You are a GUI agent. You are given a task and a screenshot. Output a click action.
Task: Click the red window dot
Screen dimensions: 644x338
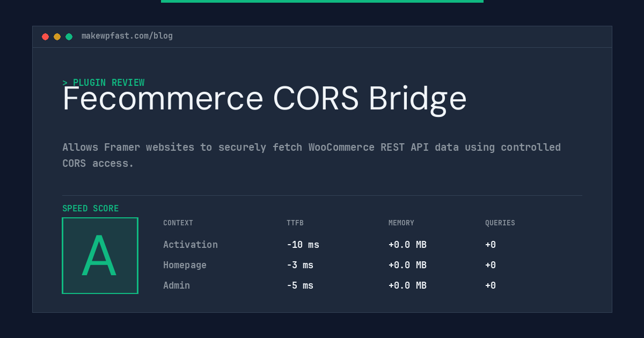[45, 36]
